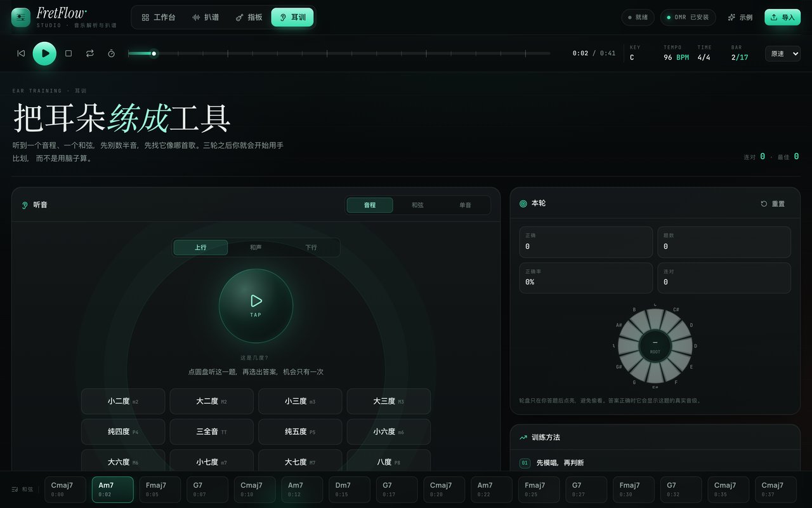Skip back to track start
The image size is (812, 508).
pos(21,53)
